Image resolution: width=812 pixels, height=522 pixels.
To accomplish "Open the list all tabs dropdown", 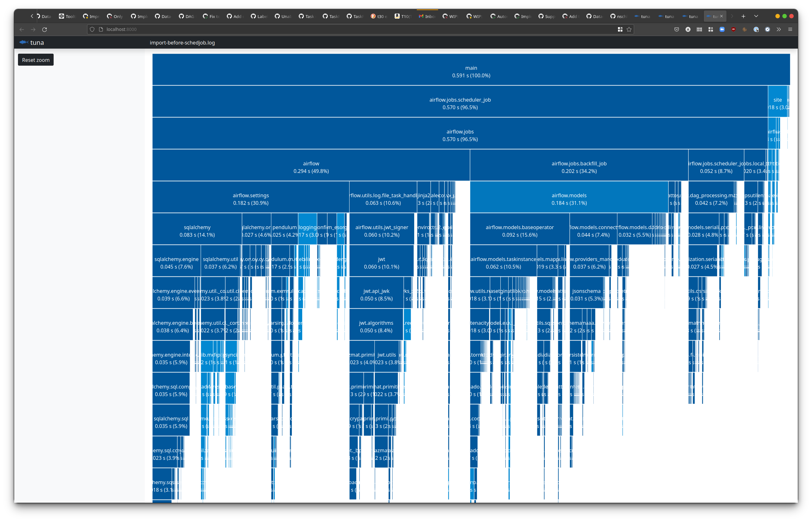I will point(756,16).
